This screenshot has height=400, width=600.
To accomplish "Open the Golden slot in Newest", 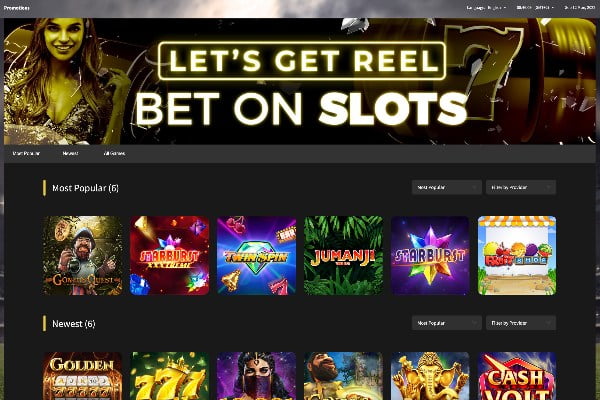I will [x=83, y=376].
